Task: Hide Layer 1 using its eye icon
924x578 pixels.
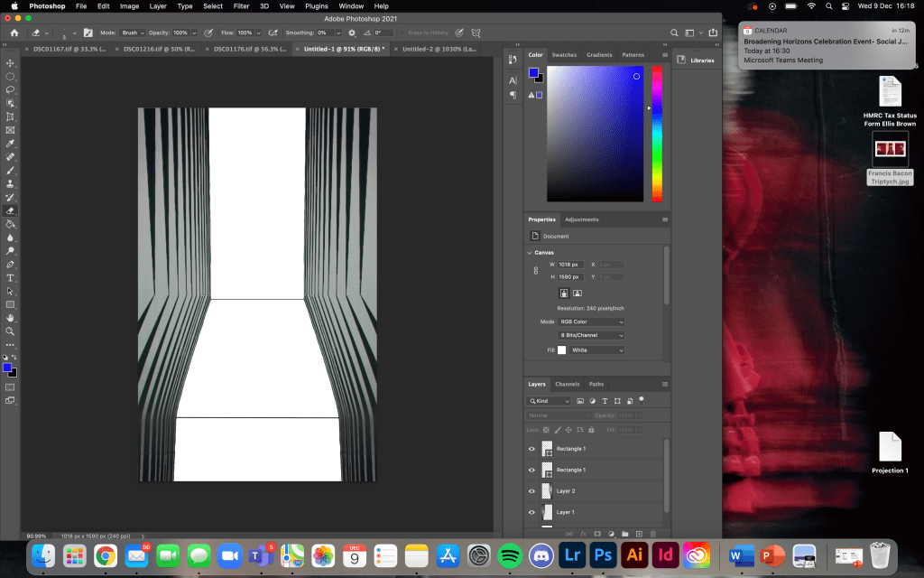Action: click(x=531, y=512)
